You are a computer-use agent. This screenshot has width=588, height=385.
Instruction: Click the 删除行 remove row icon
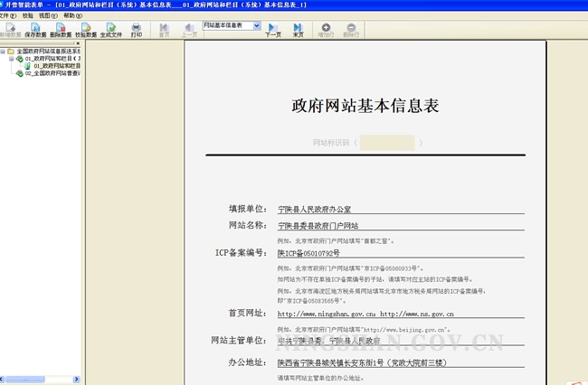click(351, 30)
